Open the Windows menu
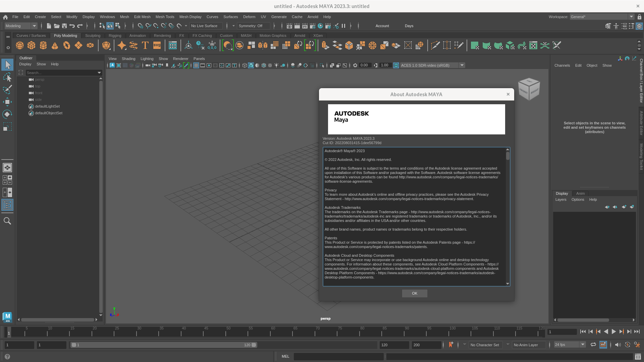 tap(107, 17)
